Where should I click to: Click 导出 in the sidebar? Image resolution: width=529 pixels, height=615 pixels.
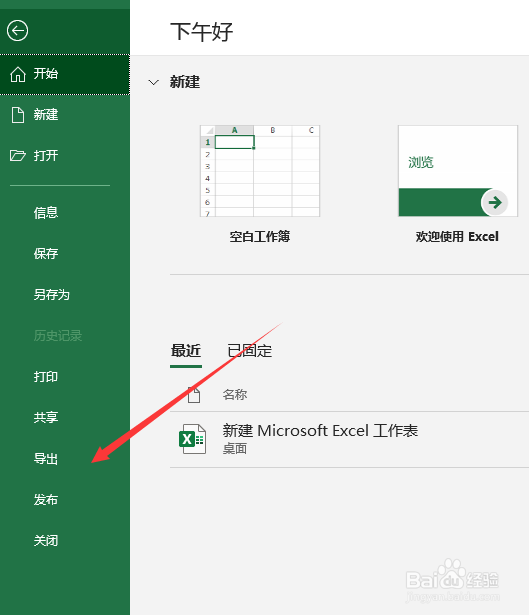point(46,459)
